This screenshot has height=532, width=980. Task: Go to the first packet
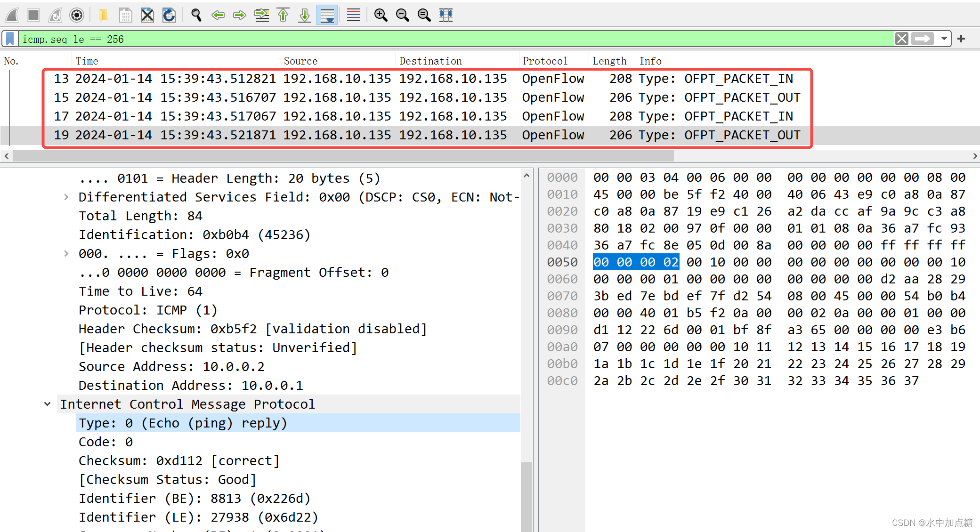(283, 15)
